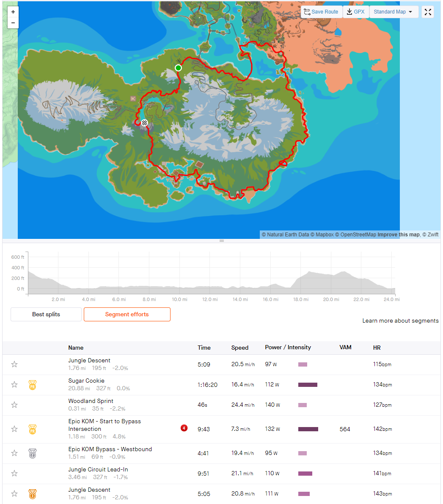Viewport: 443px width, 504px height.
Task: Click the PR medal on Sugar Cookie row
Action: coord(33,385)
